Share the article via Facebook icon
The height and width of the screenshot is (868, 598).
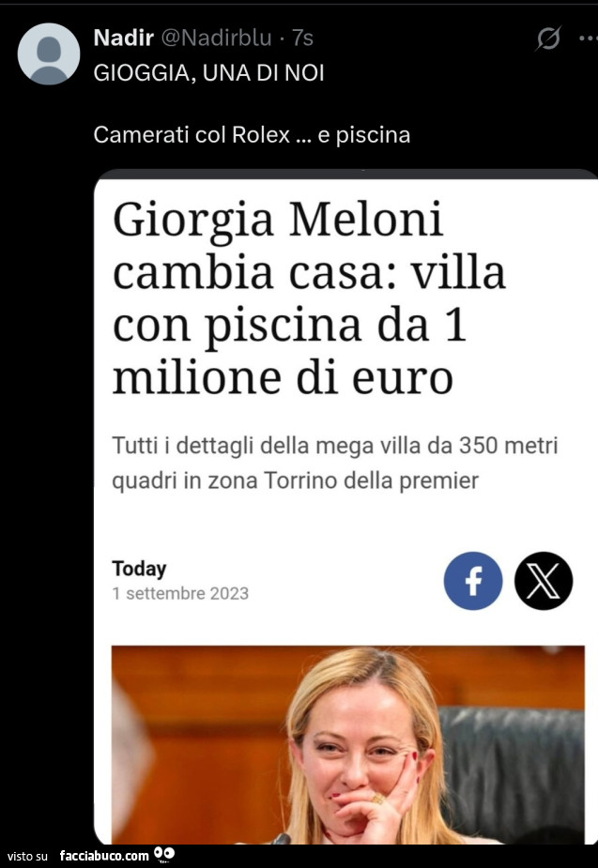click(x=473, y=581)
